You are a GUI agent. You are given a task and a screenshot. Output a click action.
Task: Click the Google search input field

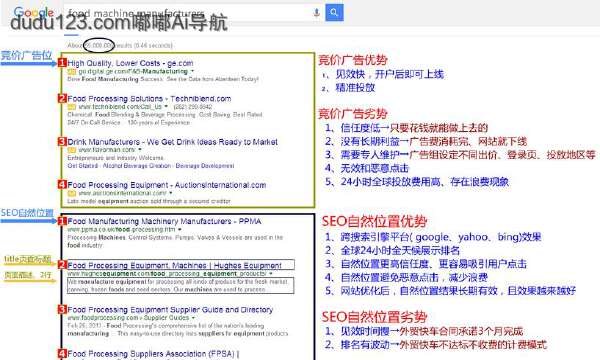click(188, 13)
